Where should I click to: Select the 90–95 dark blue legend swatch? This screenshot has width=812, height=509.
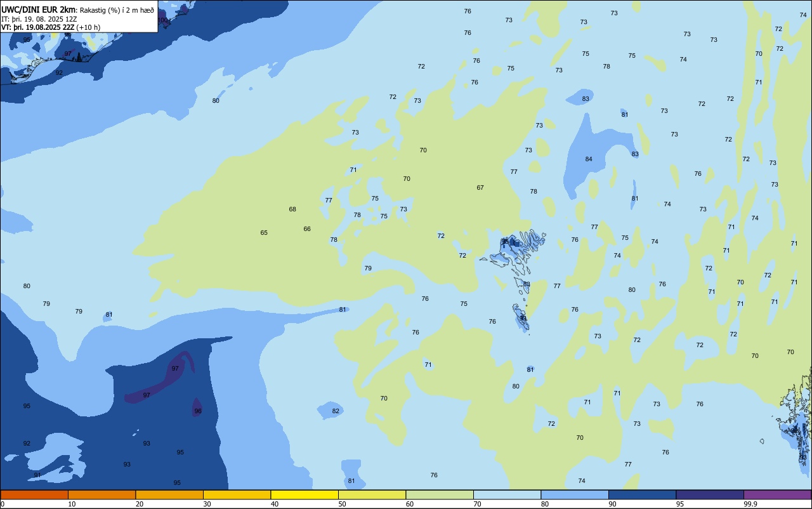(642, 494)
